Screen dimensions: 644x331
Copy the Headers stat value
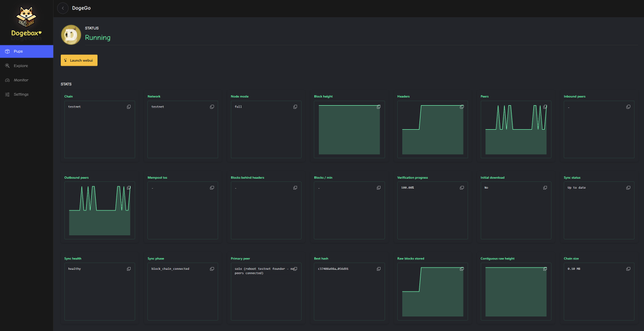pos(462,107)
